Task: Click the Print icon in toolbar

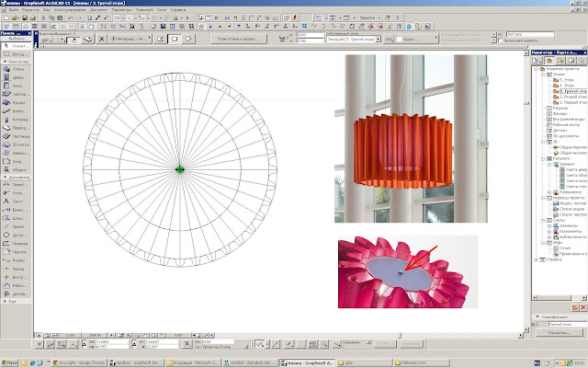Action: (33, 17)
